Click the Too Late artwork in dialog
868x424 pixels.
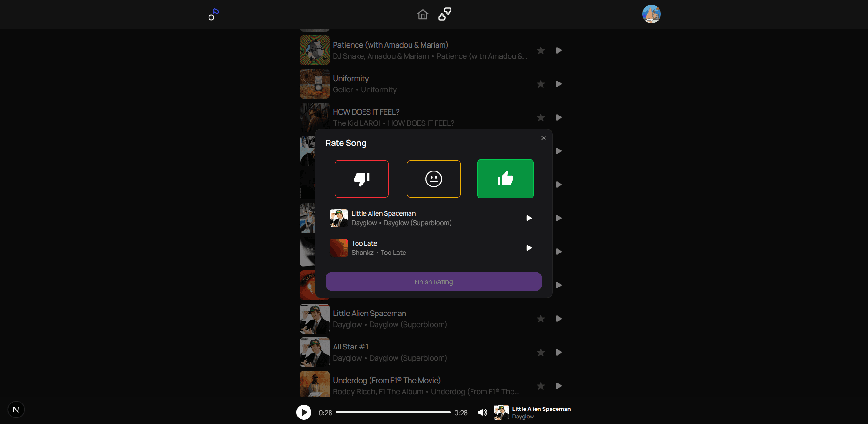339,248
